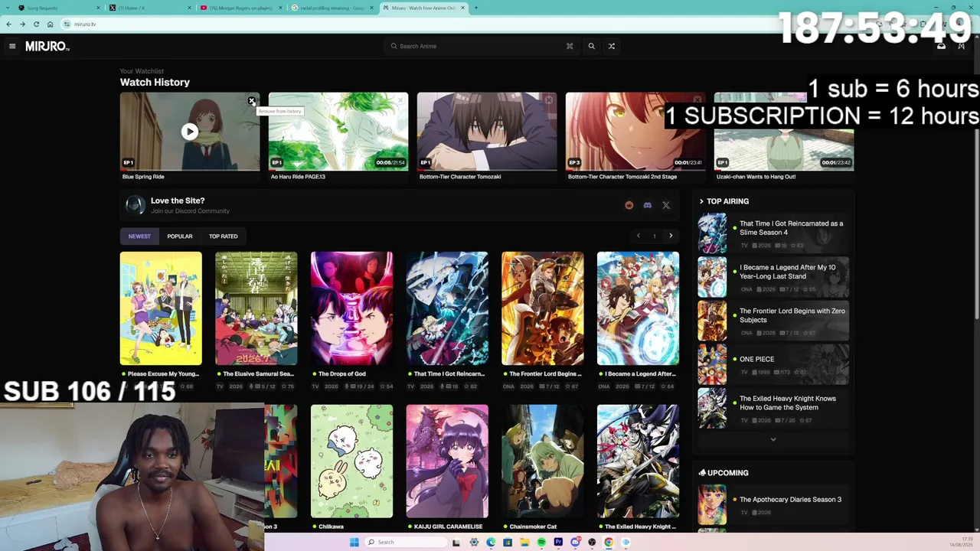Switch to the Newest tab
980x551 pixels.
coord(139,236)
